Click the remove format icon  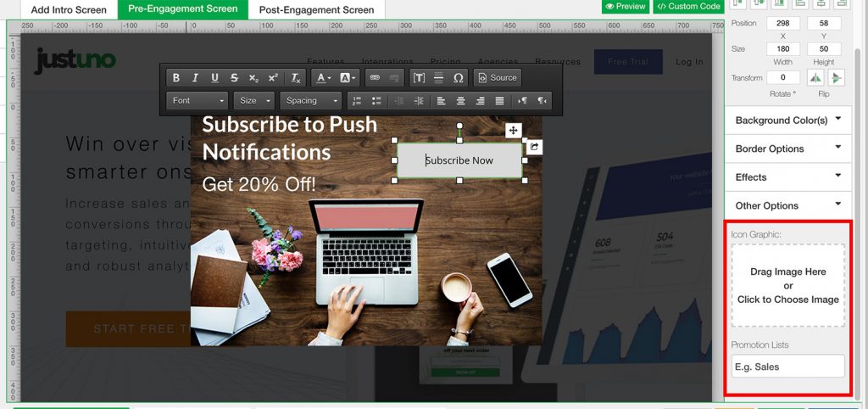click(x=296, y=78)
